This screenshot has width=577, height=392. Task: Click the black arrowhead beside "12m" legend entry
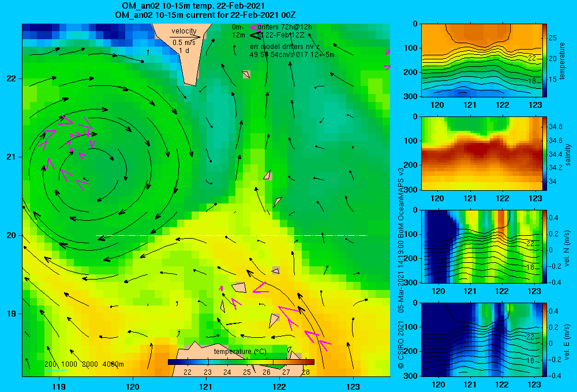255,35
